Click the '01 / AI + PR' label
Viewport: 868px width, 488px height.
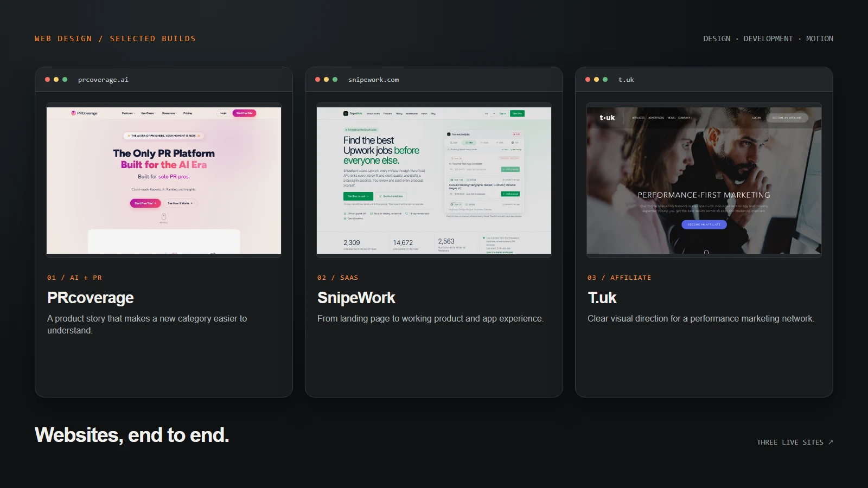coord(74,278)
